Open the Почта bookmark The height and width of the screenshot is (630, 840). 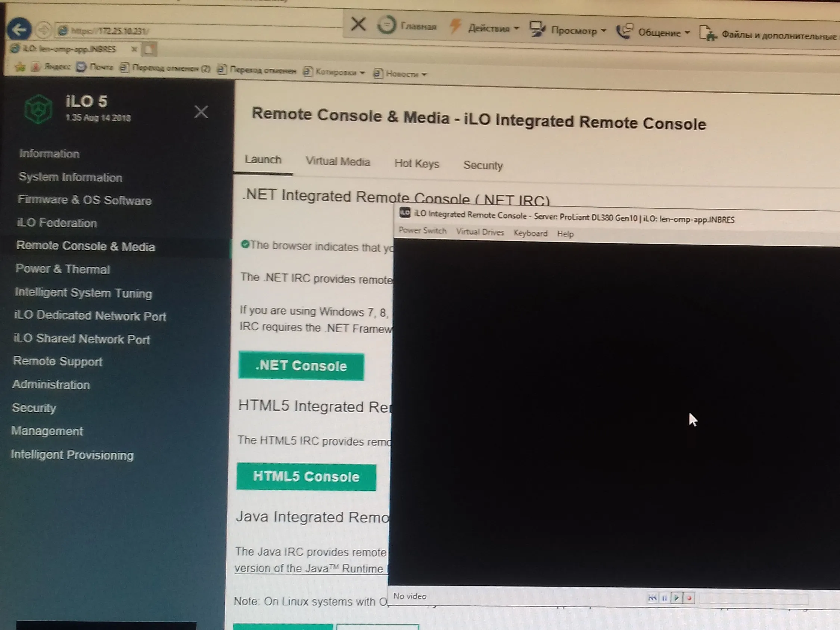click(95, 67)
